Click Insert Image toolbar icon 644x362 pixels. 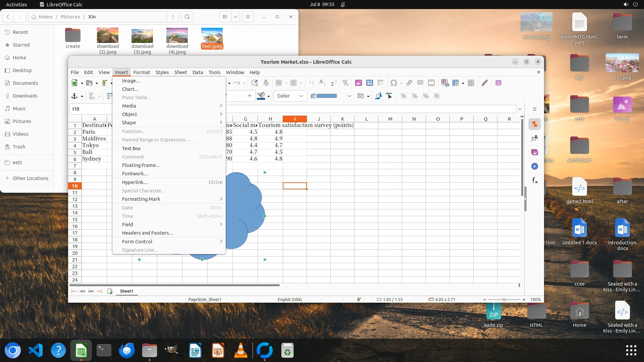pyautogui.click(x=359, y=83)
